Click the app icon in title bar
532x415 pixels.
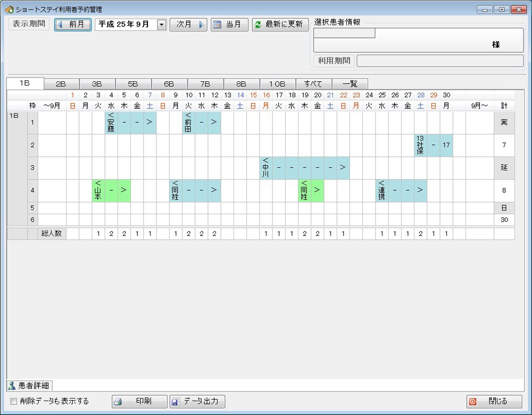pyautogui.click(x=9, y=10)
